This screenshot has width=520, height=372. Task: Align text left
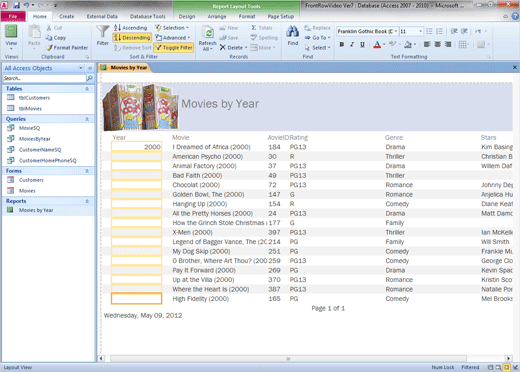coord(427,44)
